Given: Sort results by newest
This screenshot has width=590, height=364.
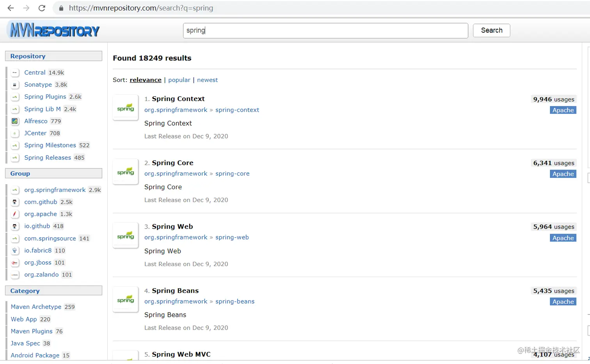Looking at the screenshot, I should (x=207, y=80).
